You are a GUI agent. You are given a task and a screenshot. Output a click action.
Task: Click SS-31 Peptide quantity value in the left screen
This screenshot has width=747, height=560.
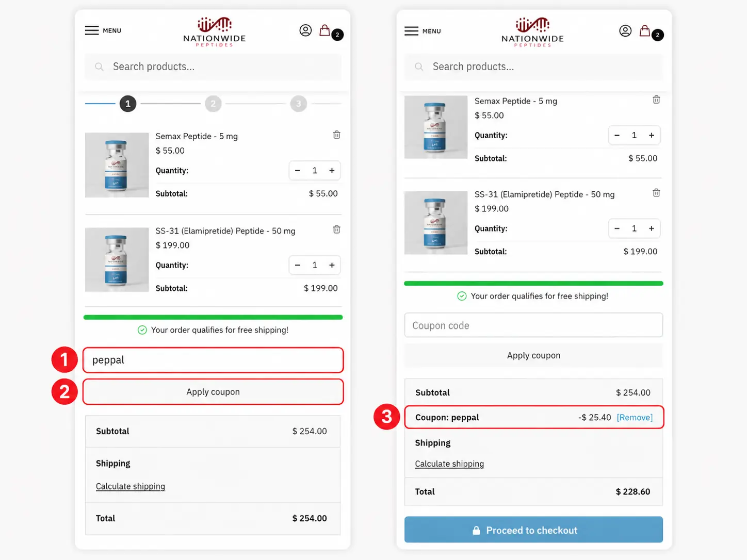315,265
